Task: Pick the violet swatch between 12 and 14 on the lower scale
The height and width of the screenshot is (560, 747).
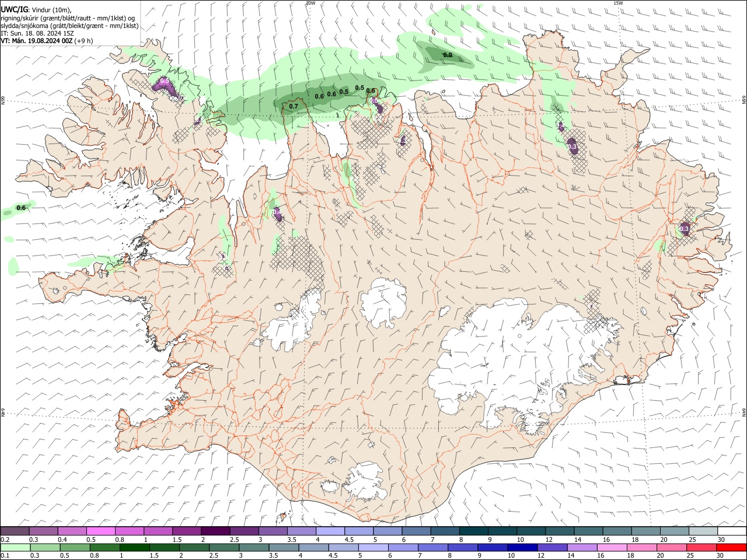Action: tap(553, 547)
